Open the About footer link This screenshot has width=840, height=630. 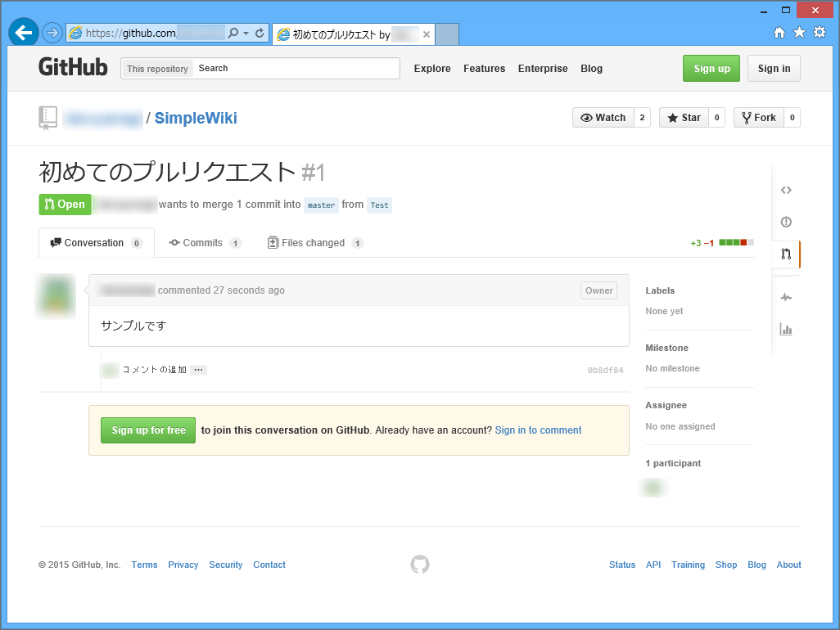point(788,565)
